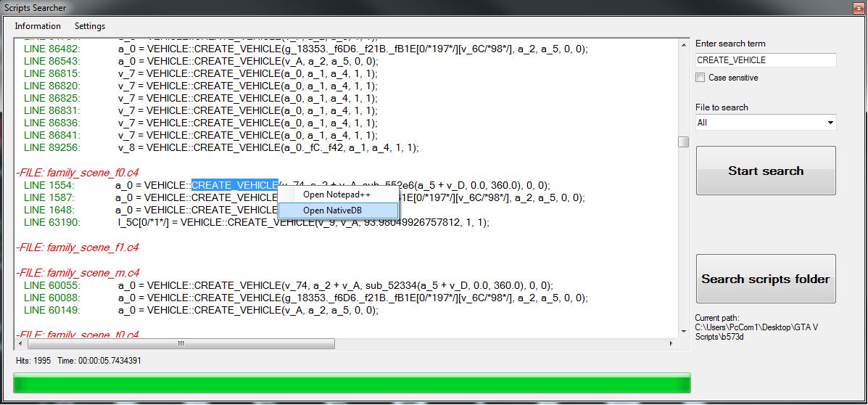868x405 pixels.
Task: Click the results vertical scrollbar thumb
Action: (683, 142)
